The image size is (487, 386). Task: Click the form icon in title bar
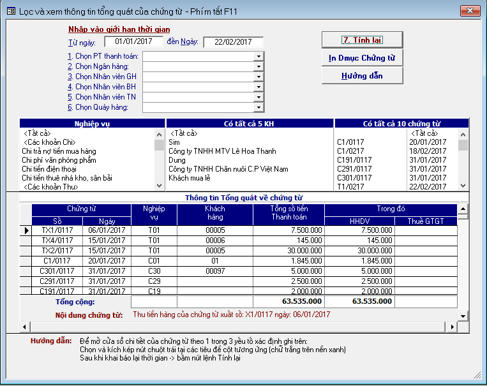(11, 11)
